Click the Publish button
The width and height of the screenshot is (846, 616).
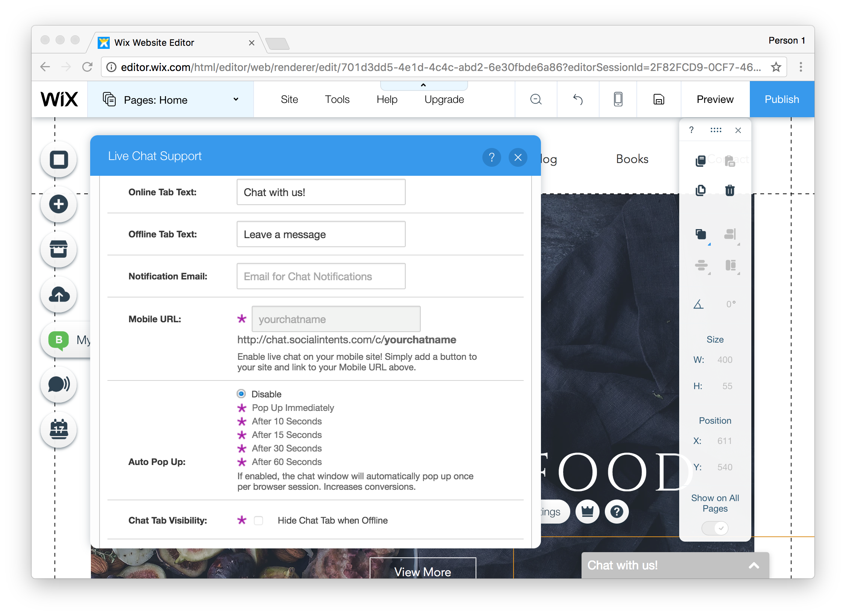click(782, 100)
